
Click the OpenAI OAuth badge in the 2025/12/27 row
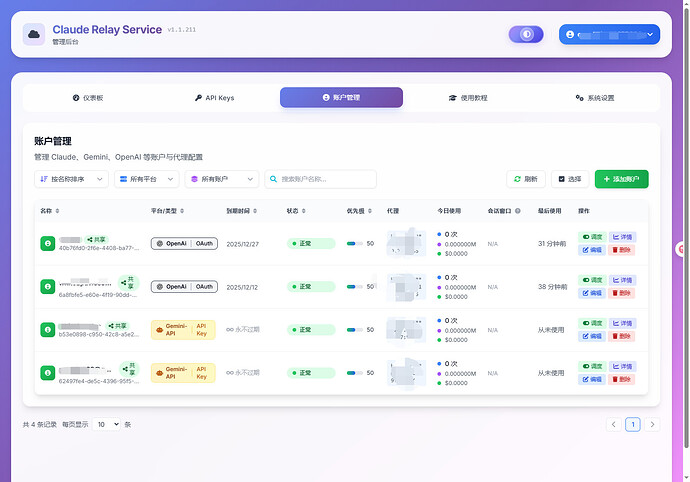184,243
